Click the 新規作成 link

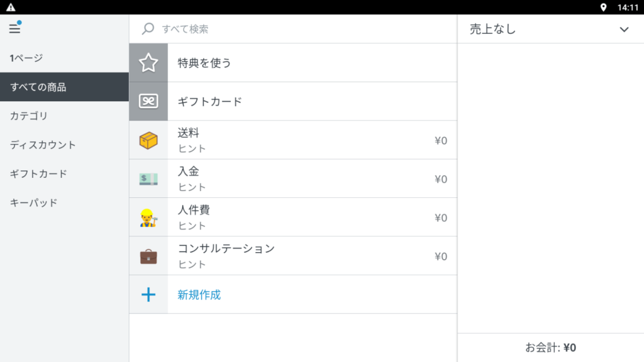(x=199, y=294)
